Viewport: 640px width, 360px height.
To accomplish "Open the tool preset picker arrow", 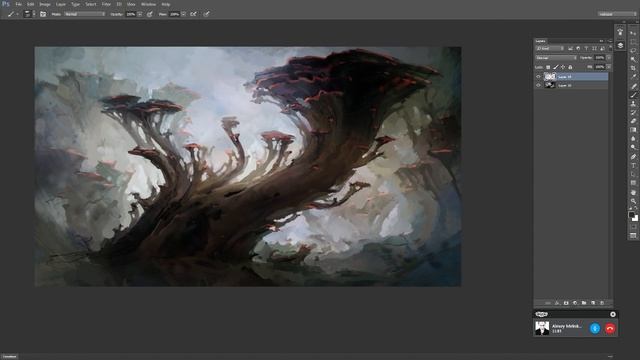I will point(18,14).
